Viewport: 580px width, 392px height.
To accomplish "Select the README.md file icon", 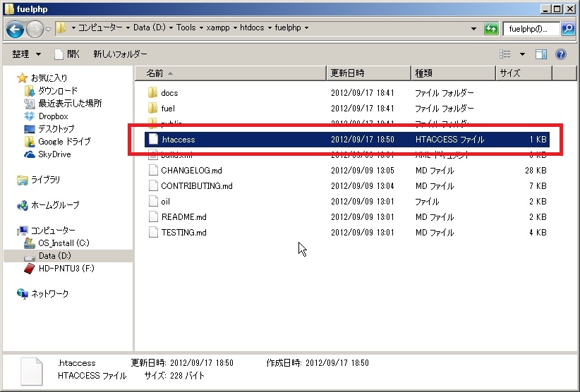I will coord(153,216).
